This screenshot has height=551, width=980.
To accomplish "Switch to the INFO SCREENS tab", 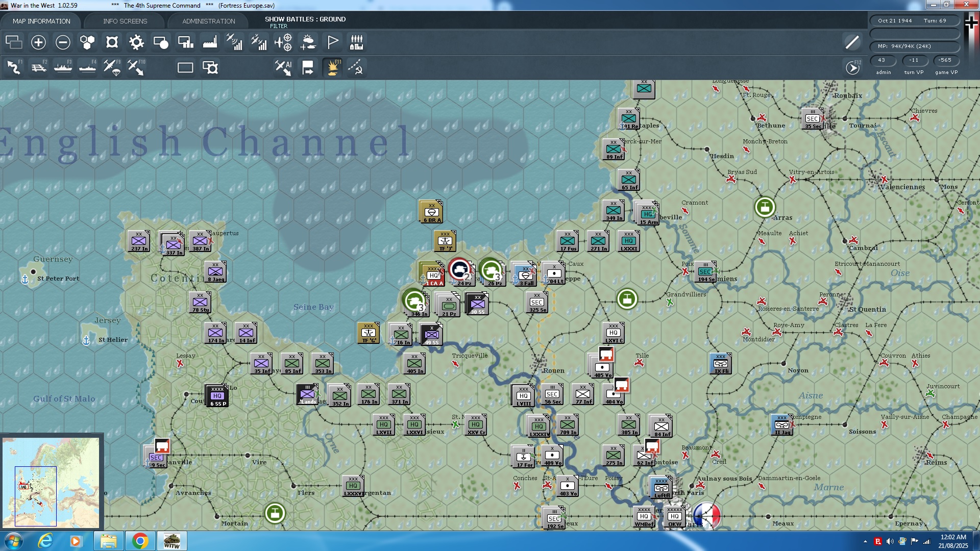I will pyautogui.click(x=125, y=21).
